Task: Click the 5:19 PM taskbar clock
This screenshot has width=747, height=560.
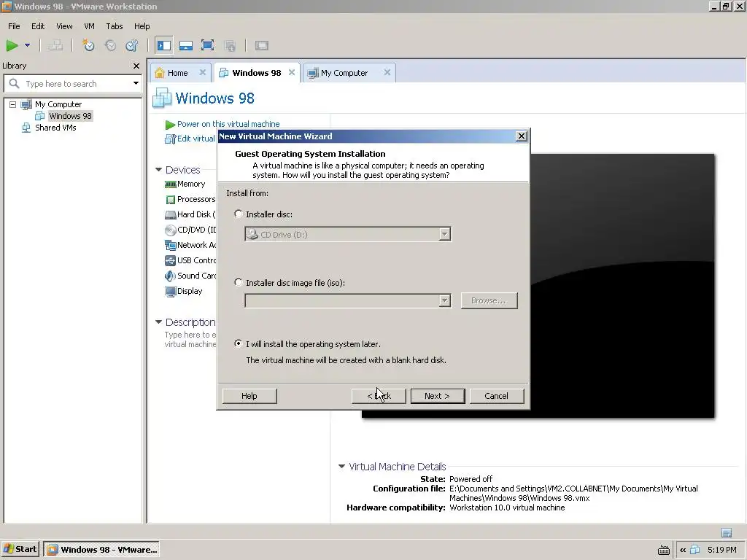Action: (721, 550)
